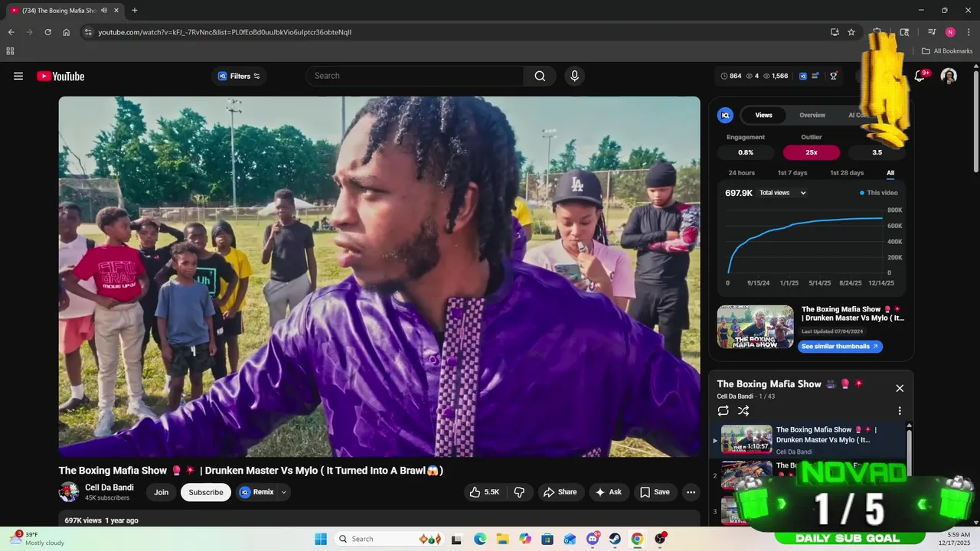
Task: Open the vidIQ trophy icon
Action: 834,76
